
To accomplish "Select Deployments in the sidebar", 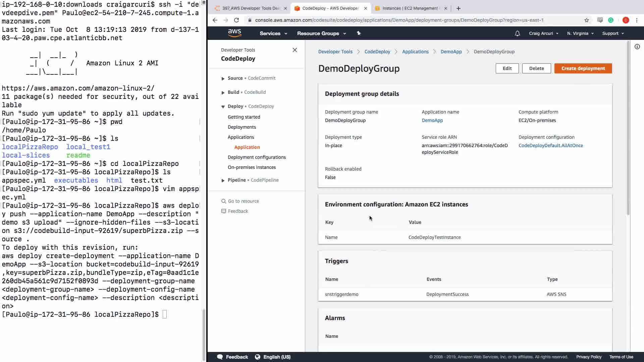I will coord(241,127).
